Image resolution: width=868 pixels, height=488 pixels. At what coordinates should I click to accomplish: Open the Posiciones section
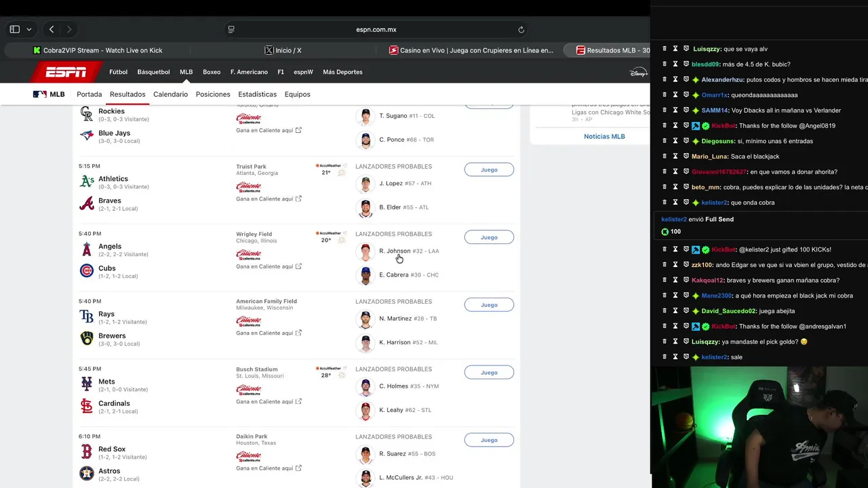tap(213, 94)
